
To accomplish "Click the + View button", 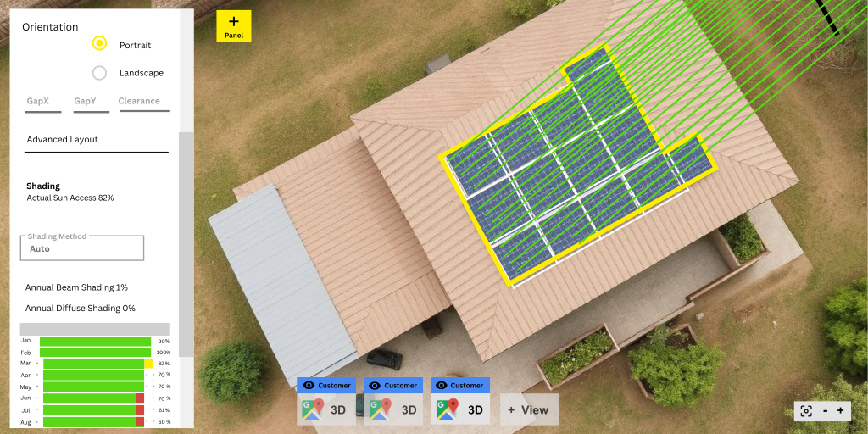I will click(x=529, y=409).
